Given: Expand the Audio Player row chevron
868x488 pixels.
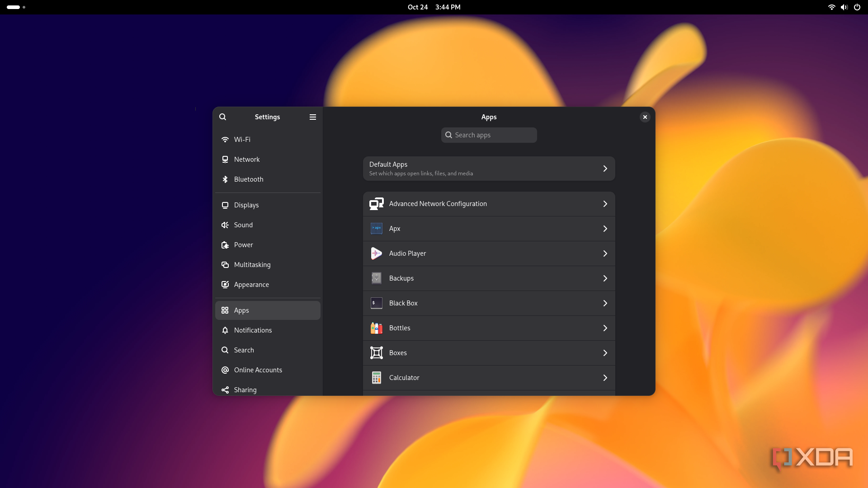Looking at the screenshot, I should tap(605, 253).
